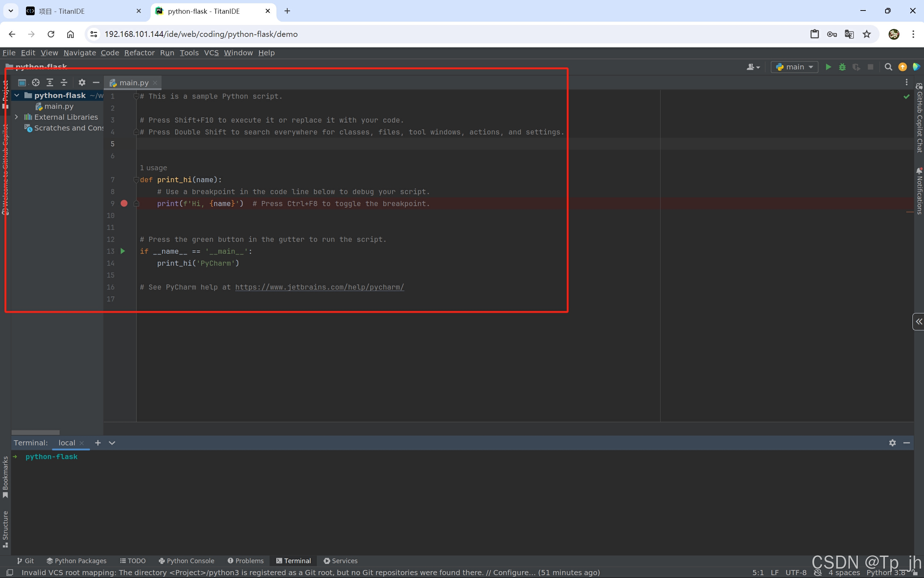Open the Tools menu

click(x=189, y=53)
